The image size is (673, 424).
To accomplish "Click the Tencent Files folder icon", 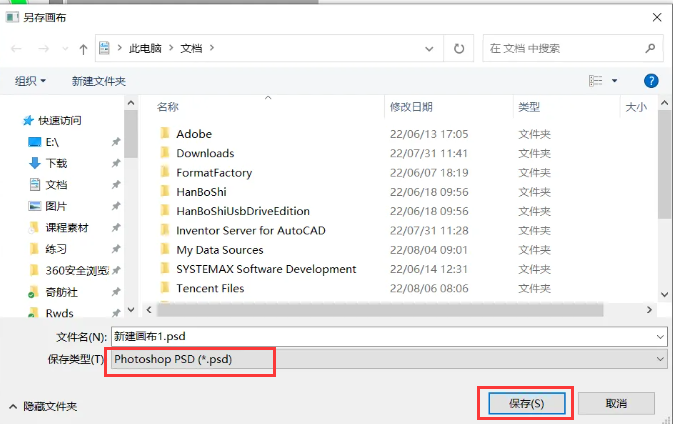I will pos(165,288).
